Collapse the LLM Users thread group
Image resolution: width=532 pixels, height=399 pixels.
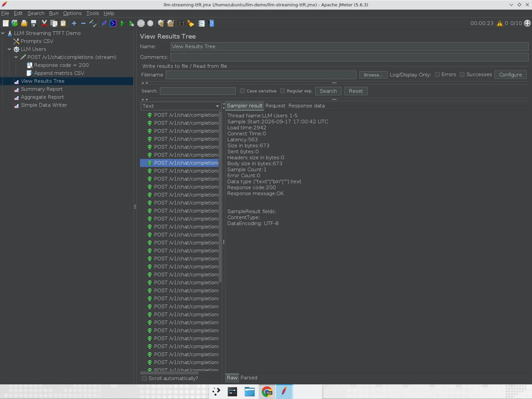point(9,49)
